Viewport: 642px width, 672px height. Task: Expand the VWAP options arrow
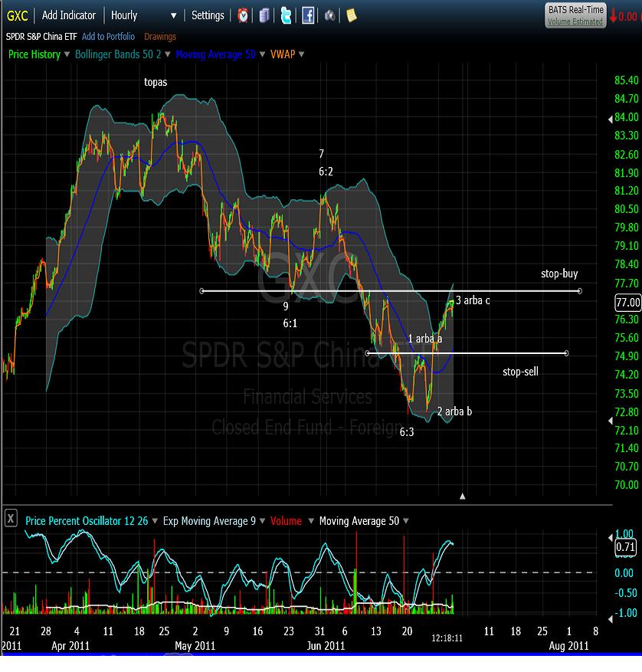pyautogui.click(x=301, y=54)
